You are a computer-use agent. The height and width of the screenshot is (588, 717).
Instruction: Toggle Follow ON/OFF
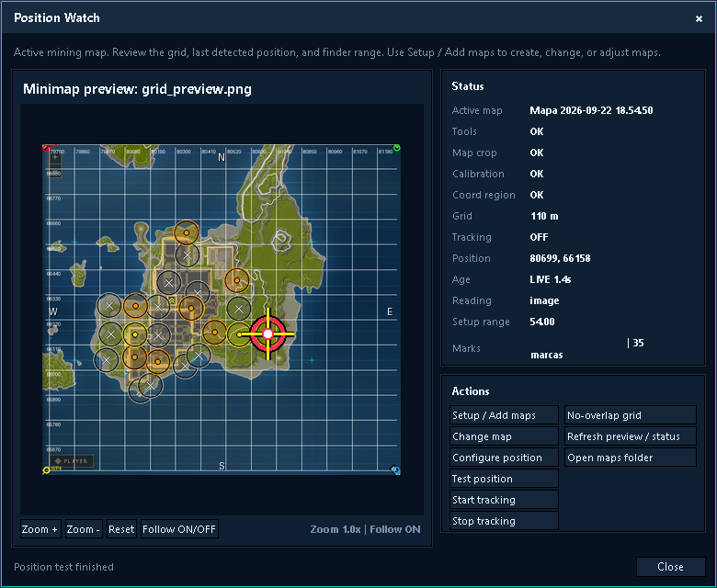pos(179,529)
